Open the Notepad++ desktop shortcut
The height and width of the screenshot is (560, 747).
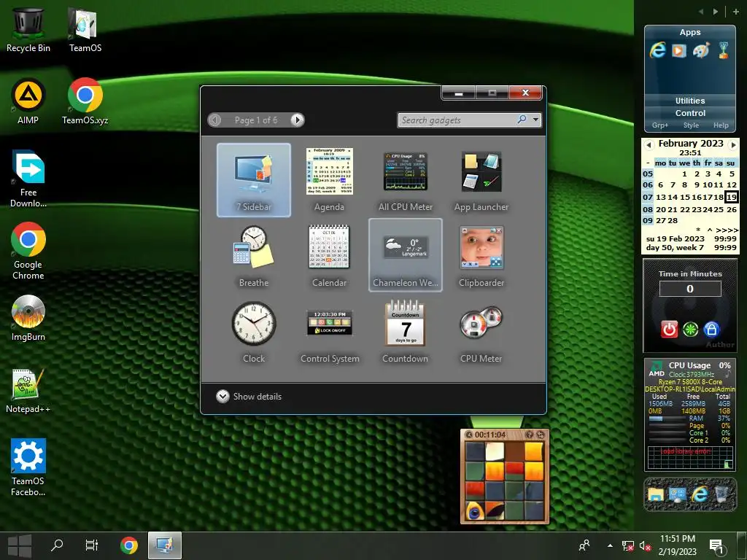pos(28,391)
